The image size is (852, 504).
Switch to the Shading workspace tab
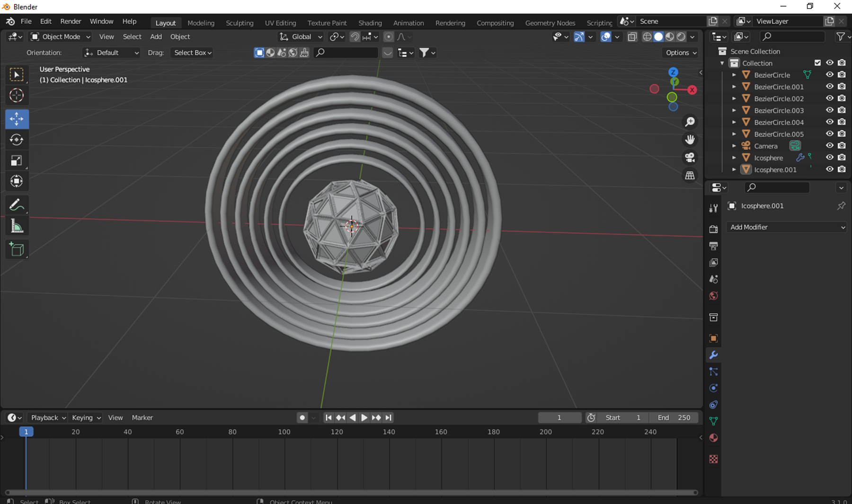coord(370,23)
